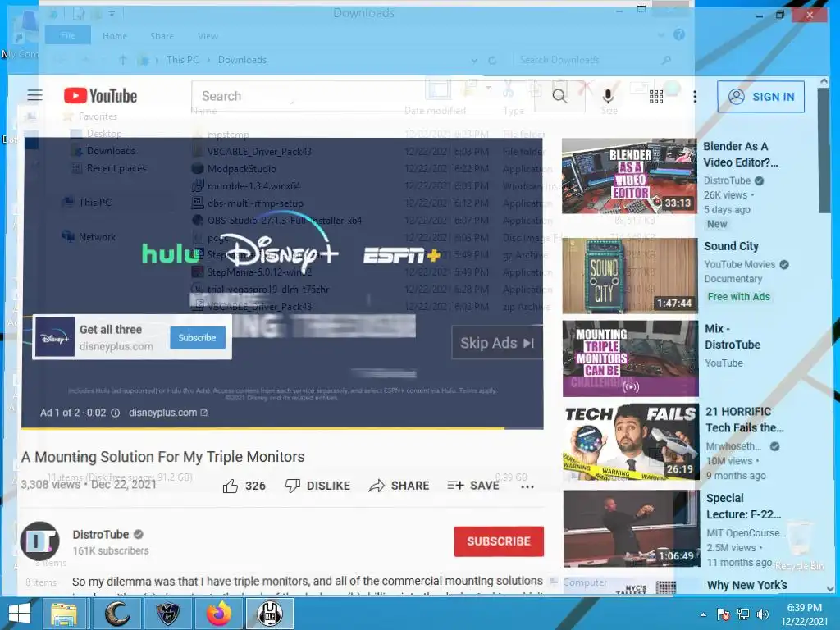This screenshot has width=840, height=630.
Task: Open the Home ribbon tab
Action: click(115, 36)
